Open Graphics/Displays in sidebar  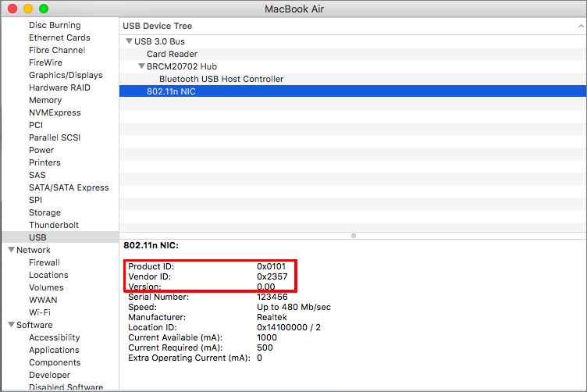click(66, 75)
